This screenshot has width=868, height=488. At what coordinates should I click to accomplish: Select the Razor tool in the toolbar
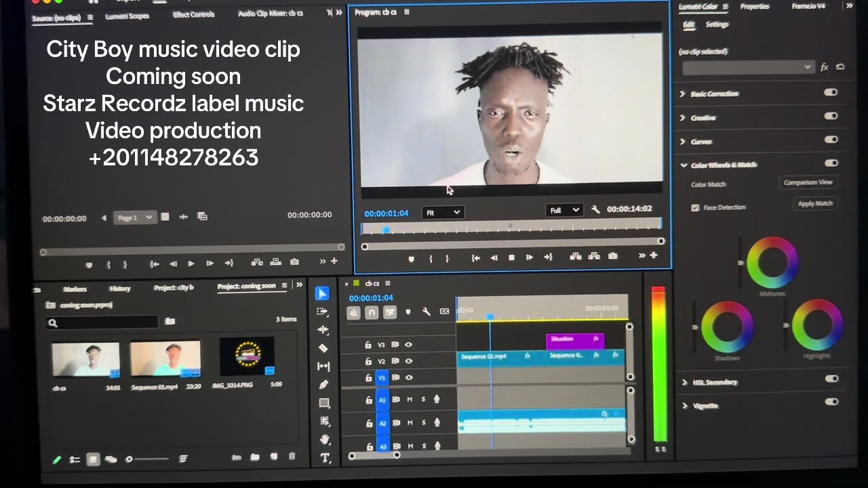coord(323,348)
